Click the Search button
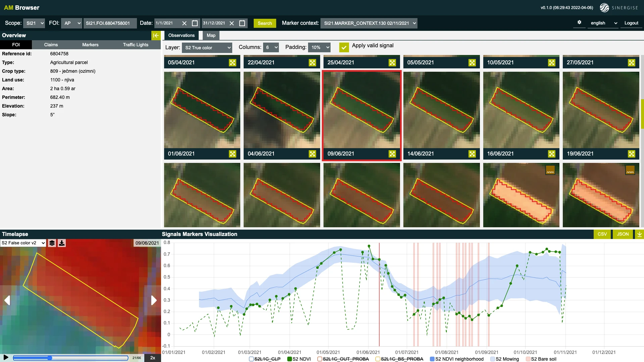644x362 pixels. point(264,23)
